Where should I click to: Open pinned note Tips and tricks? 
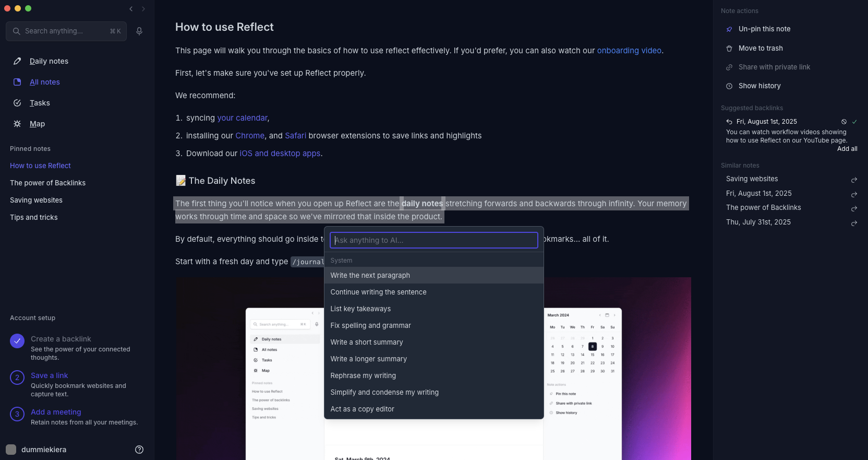(34, 217)
